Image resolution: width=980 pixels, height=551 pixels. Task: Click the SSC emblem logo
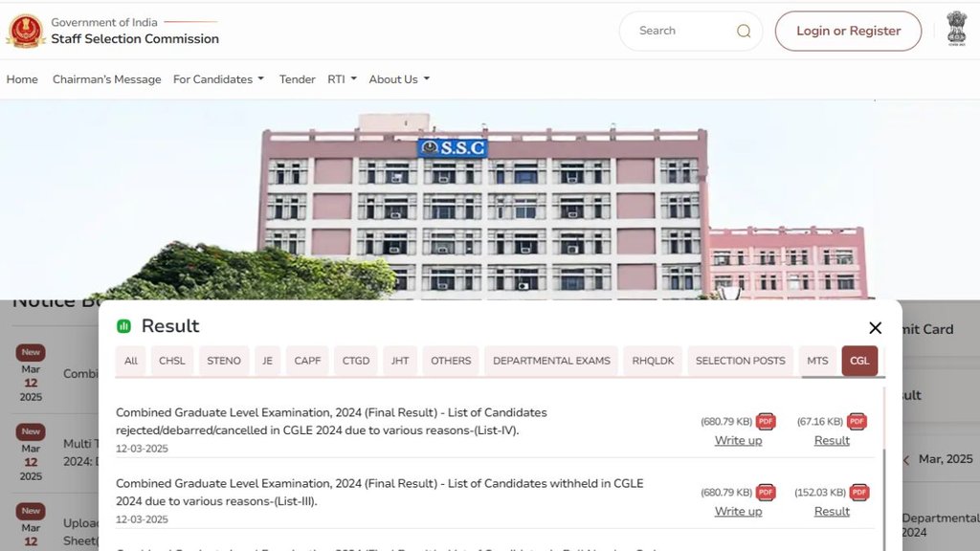pos(25,31)
